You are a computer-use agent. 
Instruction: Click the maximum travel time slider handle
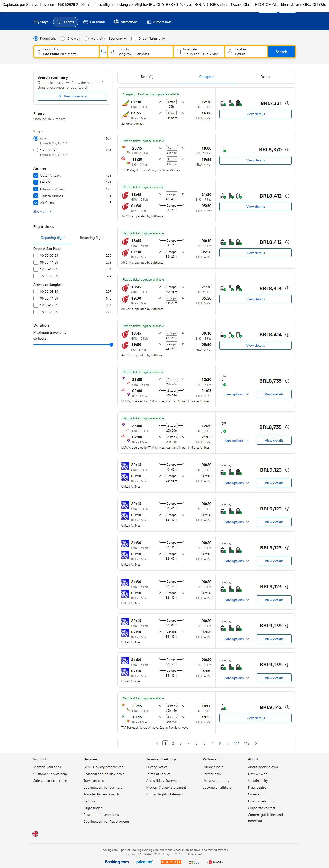111,345
